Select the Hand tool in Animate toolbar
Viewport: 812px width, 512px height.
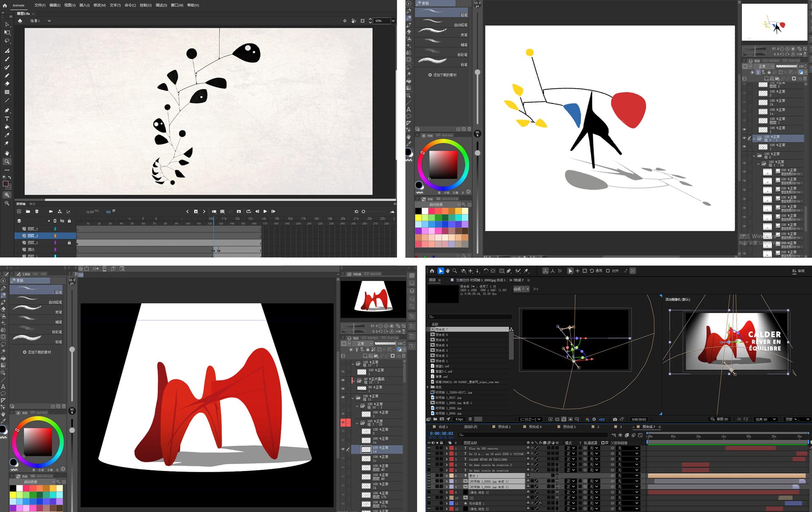7,153
